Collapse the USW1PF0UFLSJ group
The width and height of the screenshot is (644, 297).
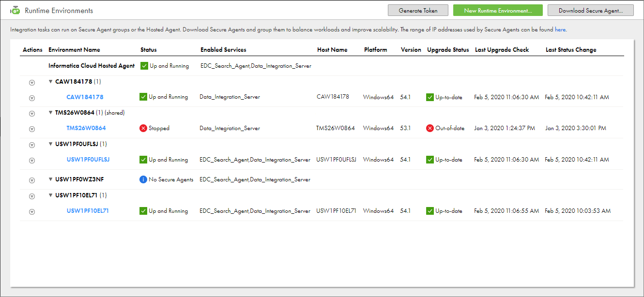point(51,144)
